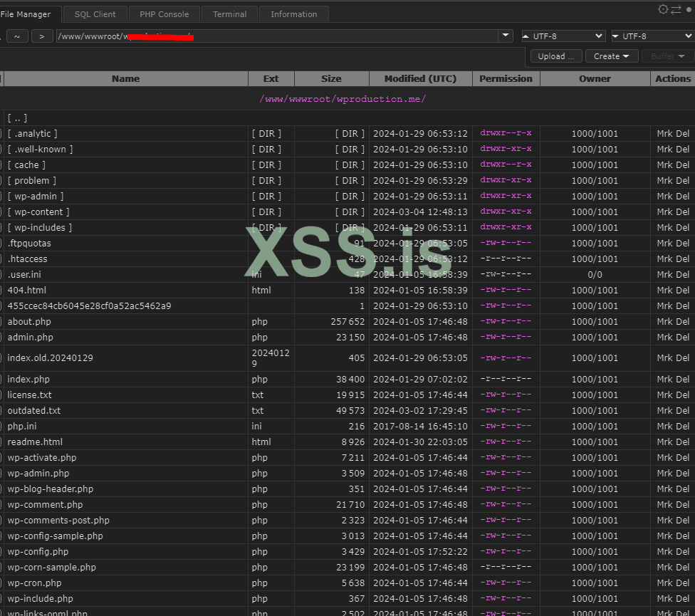Switch to the Terminal tab
The image size is (695, 616).
coord(229,14)
